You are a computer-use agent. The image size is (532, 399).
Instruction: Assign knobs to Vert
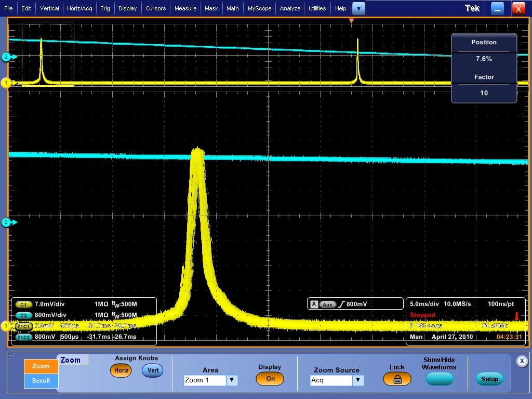[x=153, y=370]
